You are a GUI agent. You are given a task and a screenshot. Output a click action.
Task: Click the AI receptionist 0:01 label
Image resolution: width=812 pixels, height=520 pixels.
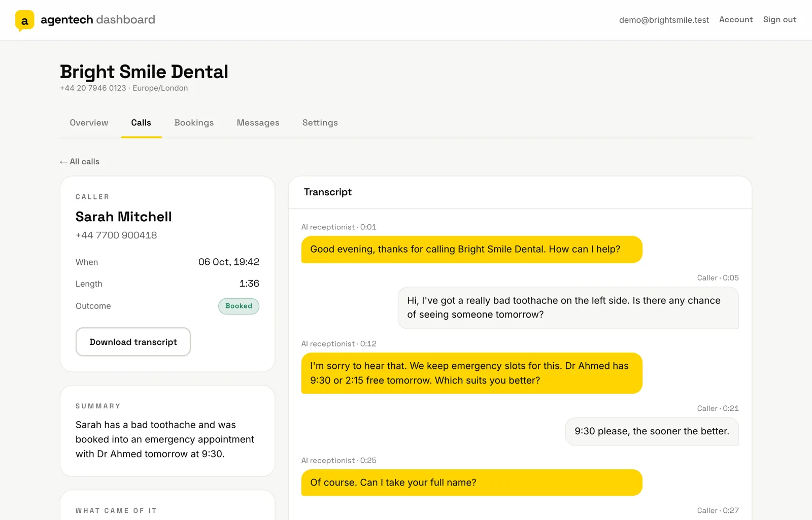(x=339, y=227)
